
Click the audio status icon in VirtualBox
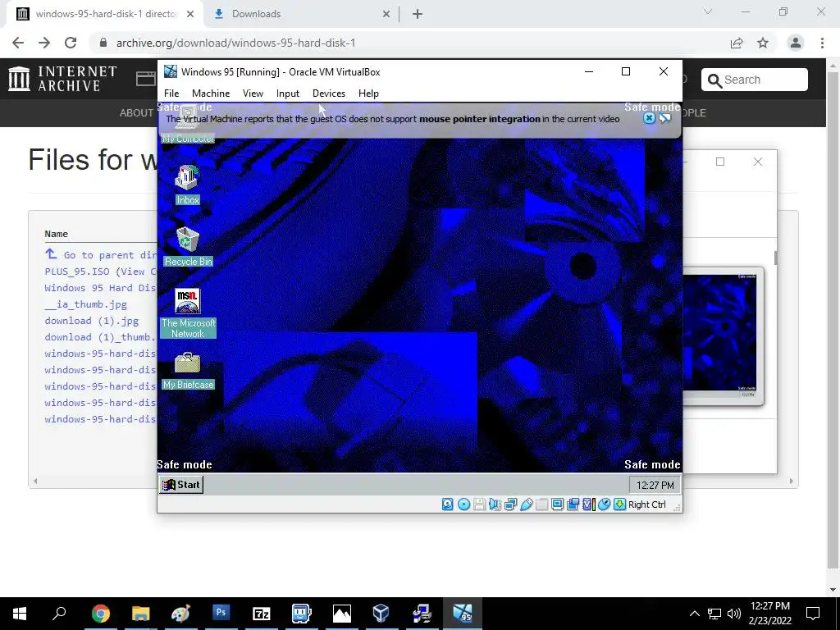point(495,504)
